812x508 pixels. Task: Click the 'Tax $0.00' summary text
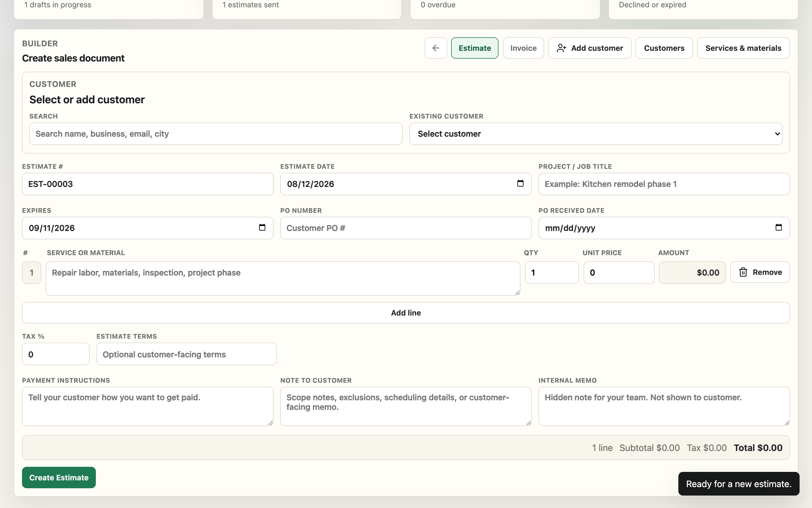(707, 448)
